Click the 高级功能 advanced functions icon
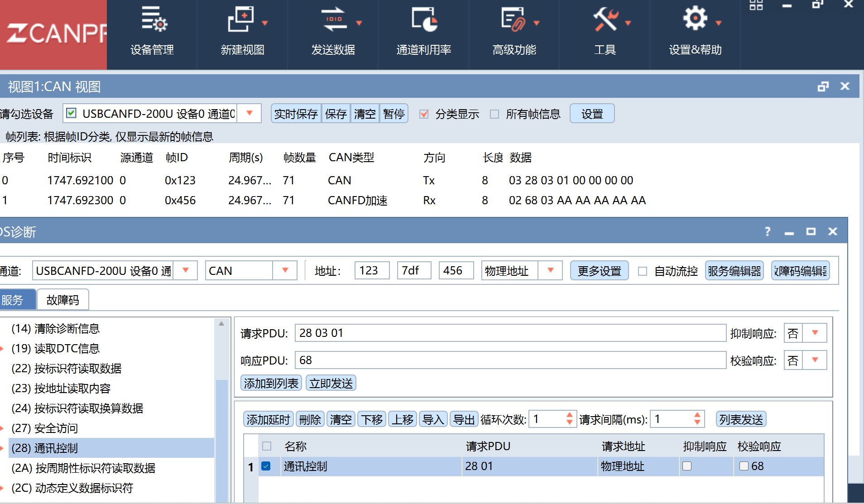The height and width of the screenshot is (504, 864). coord(513,19)
